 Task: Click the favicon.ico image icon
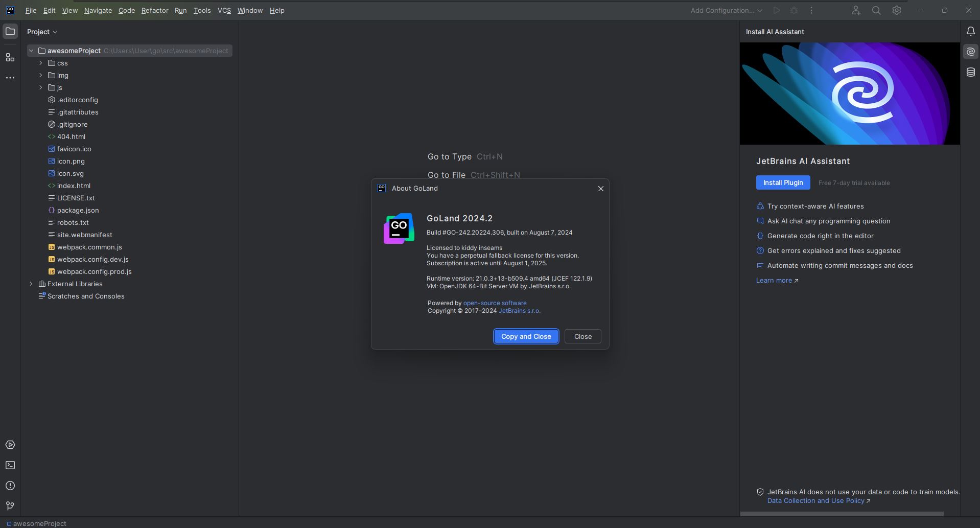pos(52,149)
